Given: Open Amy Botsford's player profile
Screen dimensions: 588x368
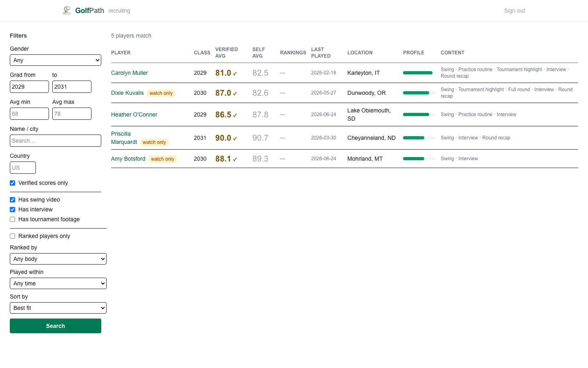Looking at the screenshot, I should point(128,159).
